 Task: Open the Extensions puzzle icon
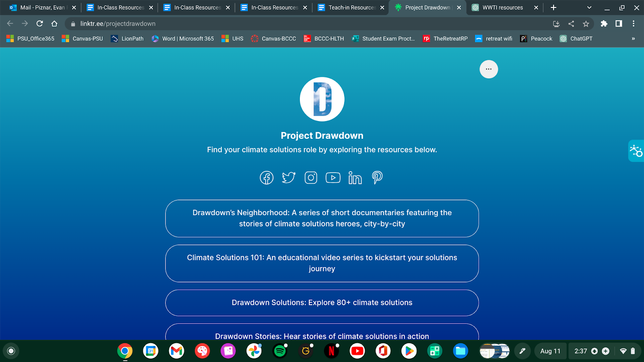pyautogui.click(x=604, y=24)
